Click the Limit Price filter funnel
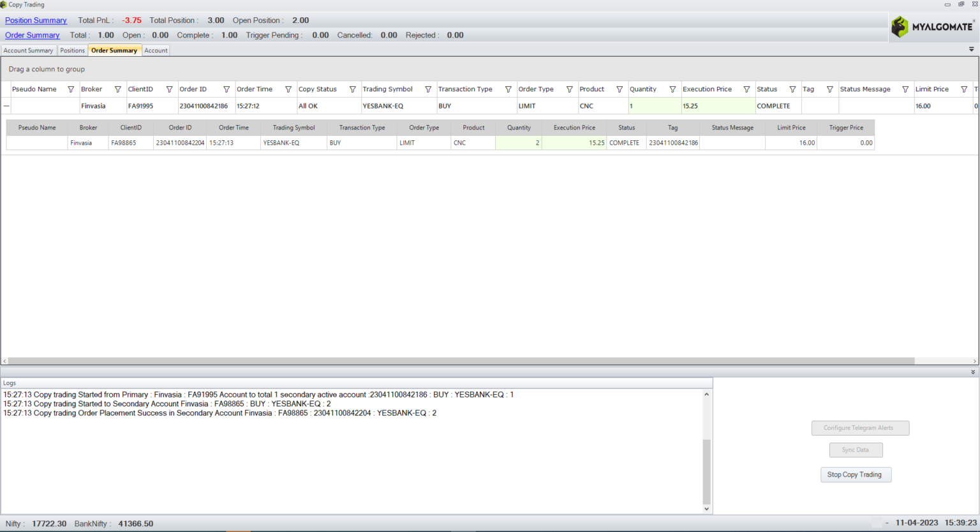Viewport: 980px width, 532px height. tap(965, 89)
